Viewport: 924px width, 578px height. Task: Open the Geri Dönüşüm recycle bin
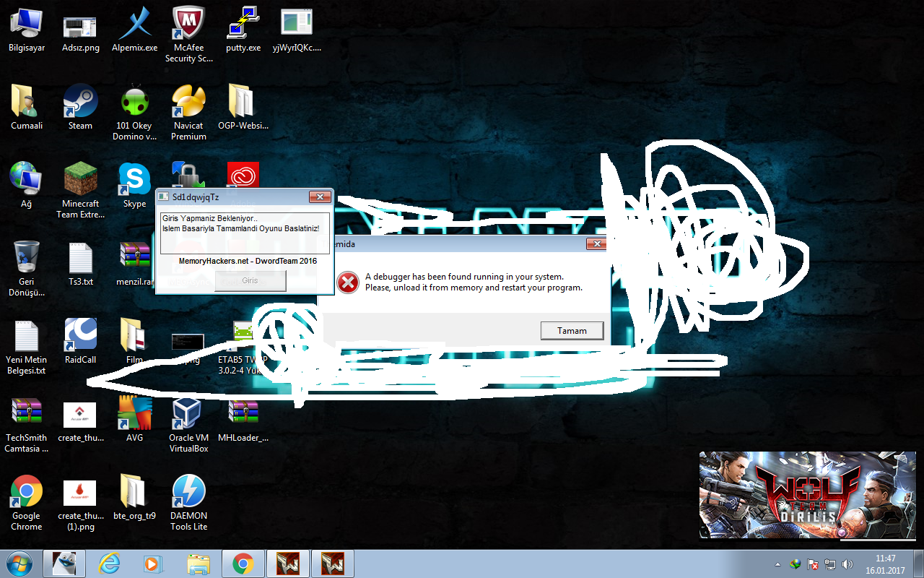(x=27, y=268)
